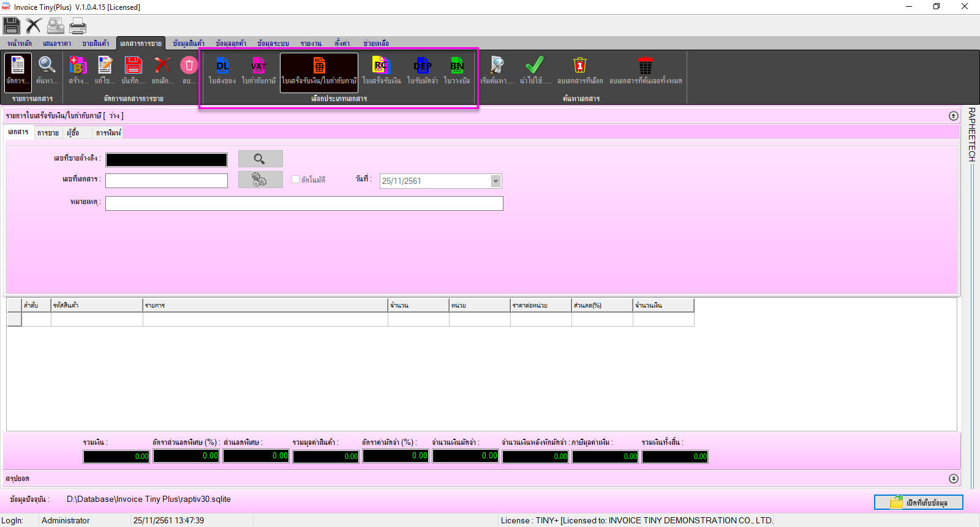Open the รายงาน menu tab

(x=311, y=44)
